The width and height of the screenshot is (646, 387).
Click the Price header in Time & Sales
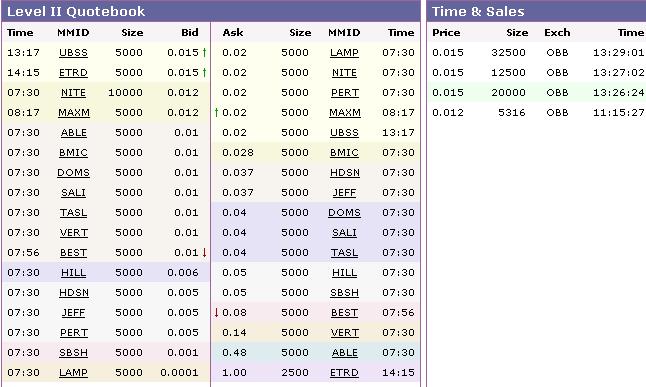click(446, 33)
